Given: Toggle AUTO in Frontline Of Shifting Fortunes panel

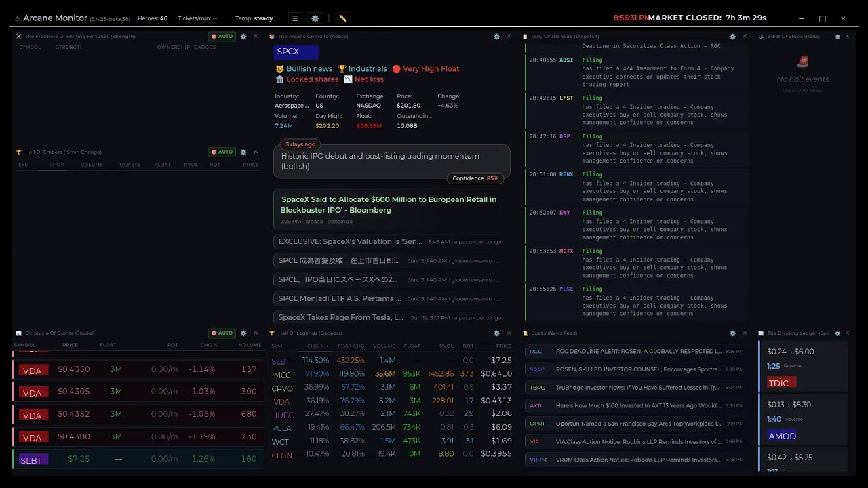Looking at the screenshot, I should [x=222, y=37].
